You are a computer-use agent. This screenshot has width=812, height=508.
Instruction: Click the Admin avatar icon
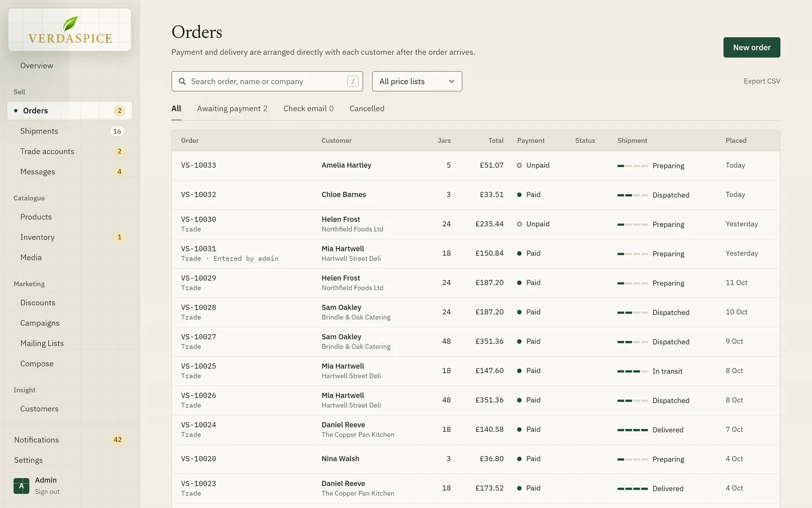tap(21, 486)
